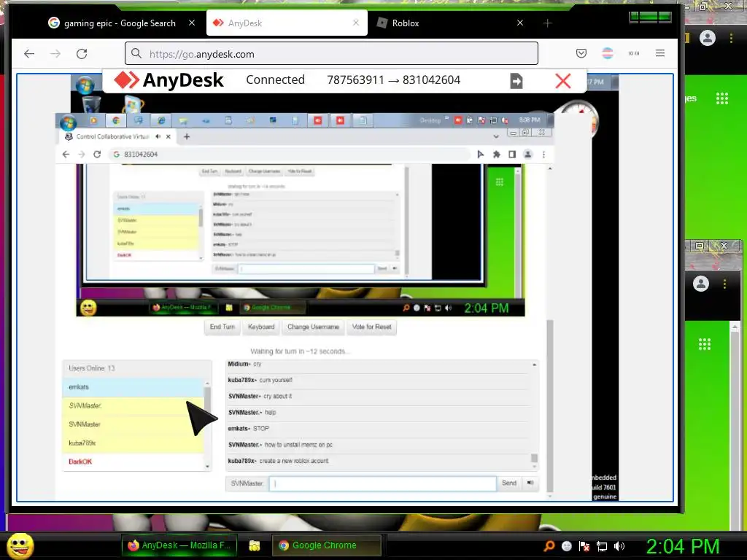Select user emkats in the Users Online list
The width and height of the screenshot is (747, 560).
(x=133, y=387)
